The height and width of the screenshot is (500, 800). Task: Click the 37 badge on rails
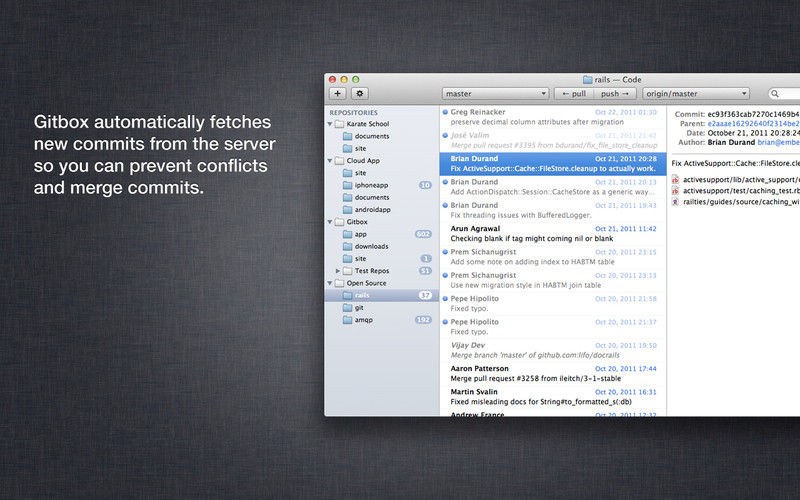tap(425, 295)
